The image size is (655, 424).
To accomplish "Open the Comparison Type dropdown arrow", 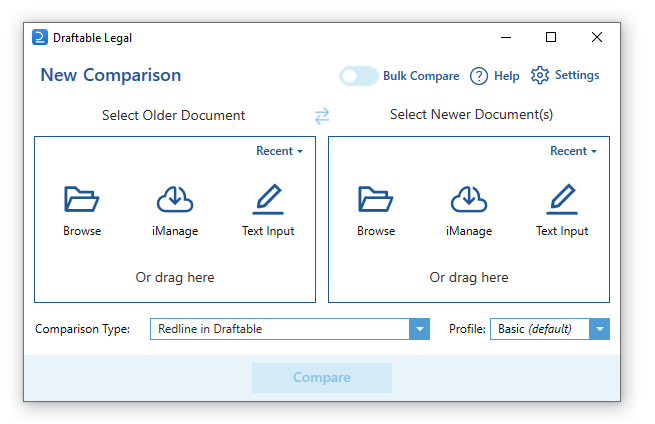I will [419, 329].
